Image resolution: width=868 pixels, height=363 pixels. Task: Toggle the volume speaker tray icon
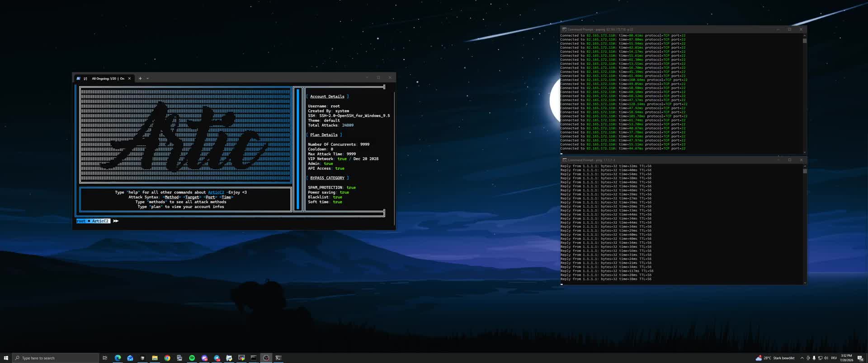826,358
